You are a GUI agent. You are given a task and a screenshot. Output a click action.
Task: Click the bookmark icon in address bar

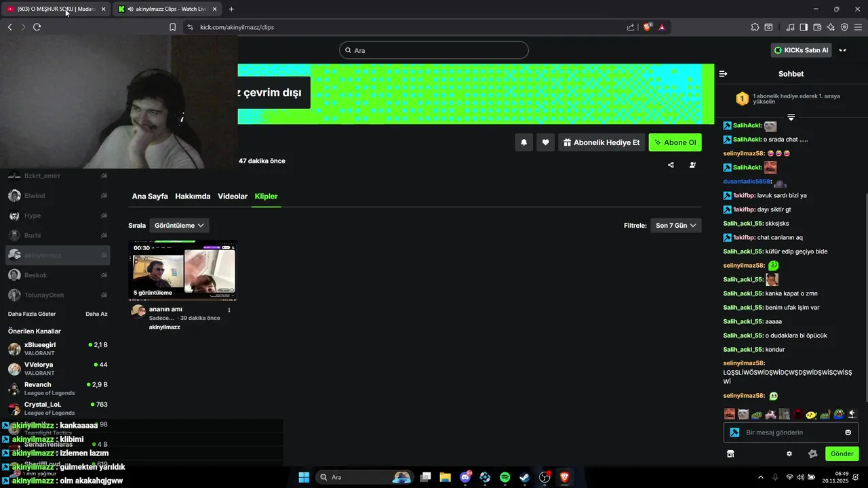pyautogui.click(x=172, y=27)
